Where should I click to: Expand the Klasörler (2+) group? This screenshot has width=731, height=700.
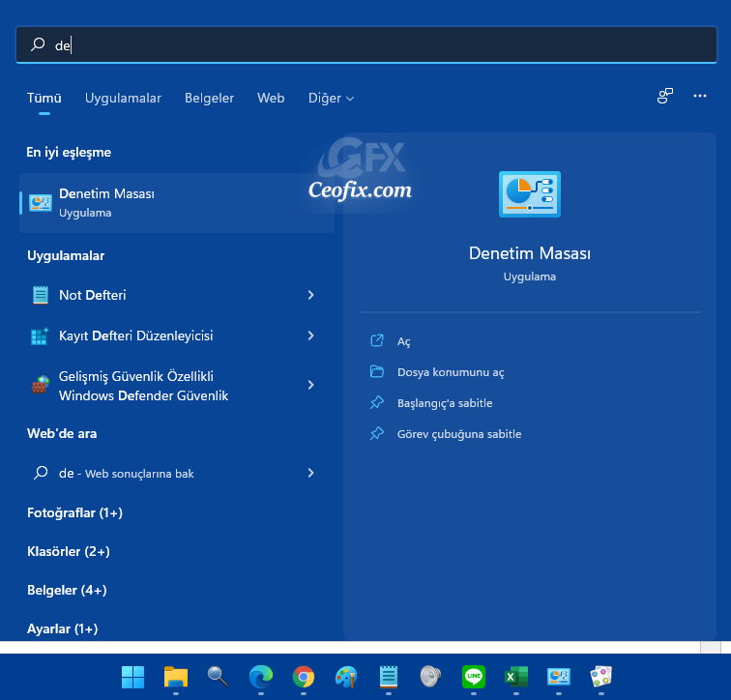tap(69, 551)
